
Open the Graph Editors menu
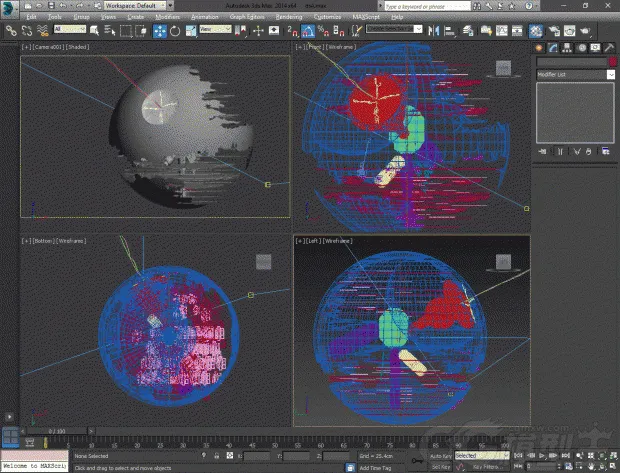(247, 17)
